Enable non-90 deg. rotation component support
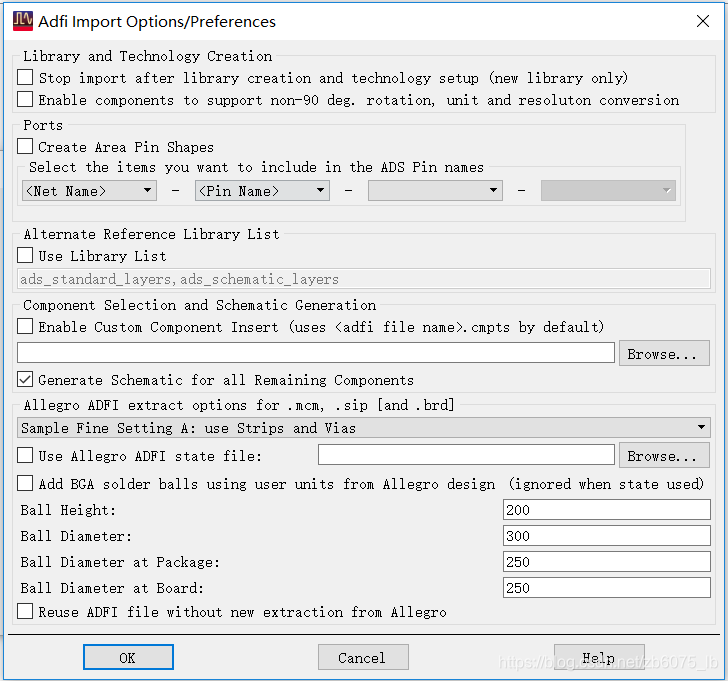728x681 pixels. pos(25,99)
